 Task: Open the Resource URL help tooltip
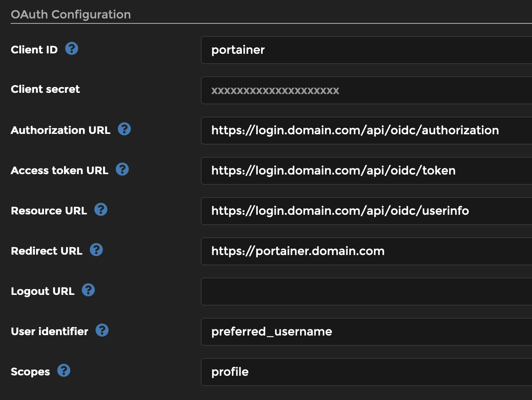(x=101, y=209)
